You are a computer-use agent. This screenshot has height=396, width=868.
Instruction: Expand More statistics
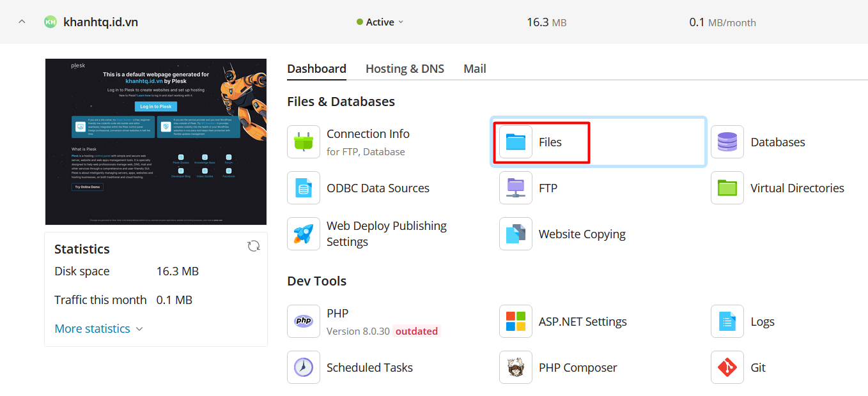tap(98, 328)
